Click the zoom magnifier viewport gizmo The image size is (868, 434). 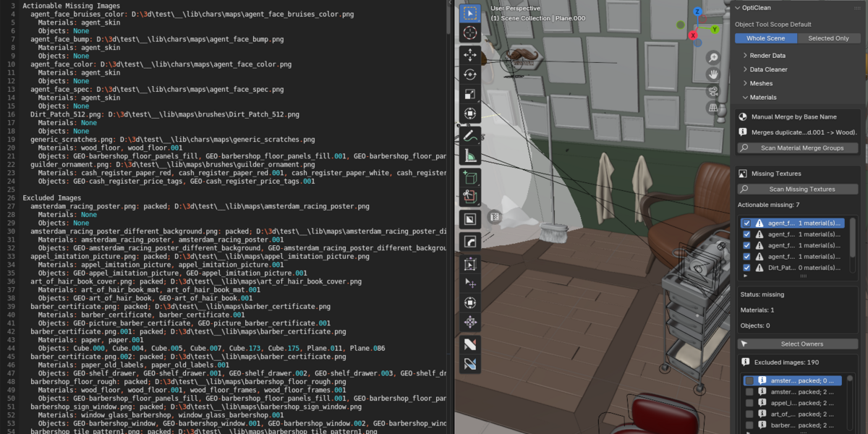[x=713, y=58]
